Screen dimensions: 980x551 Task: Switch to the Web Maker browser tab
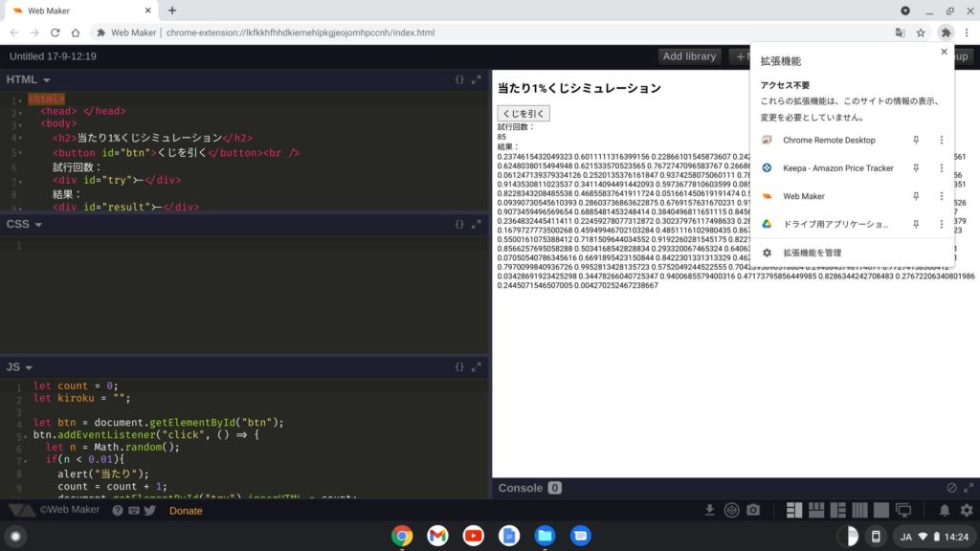80,11
